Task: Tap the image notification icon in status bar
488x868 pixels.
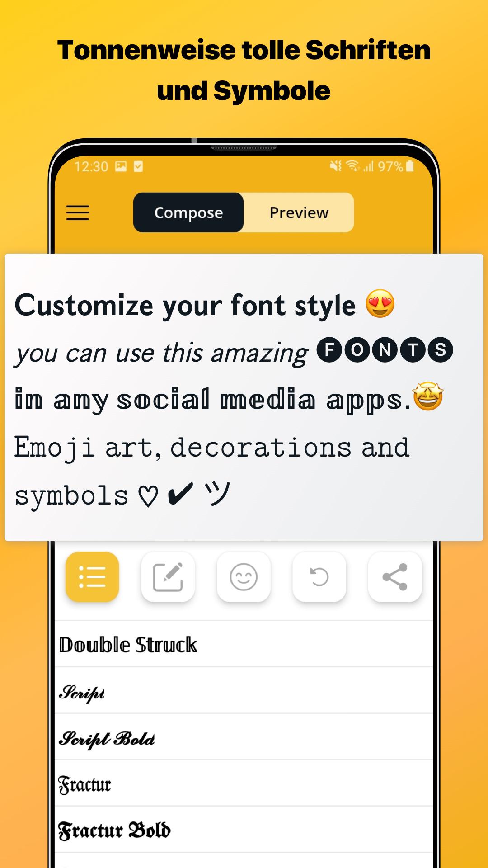Action: pos(121,166)
